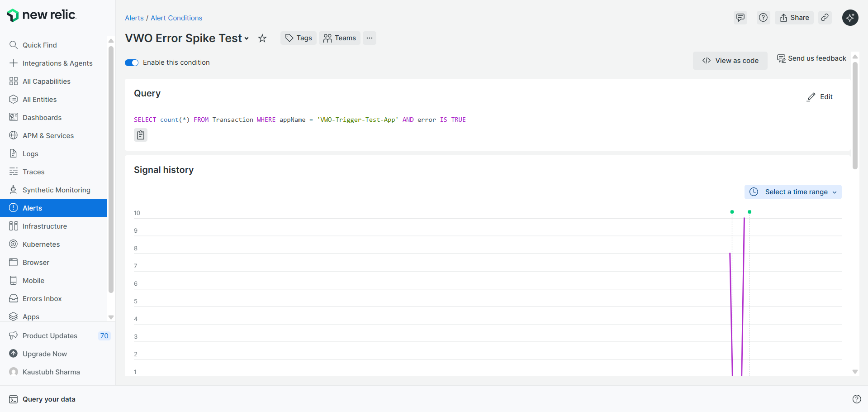Open the help question mark icon in header
Image resolution: width=868 pixels, height=412 pixels.
pos(764,18)
